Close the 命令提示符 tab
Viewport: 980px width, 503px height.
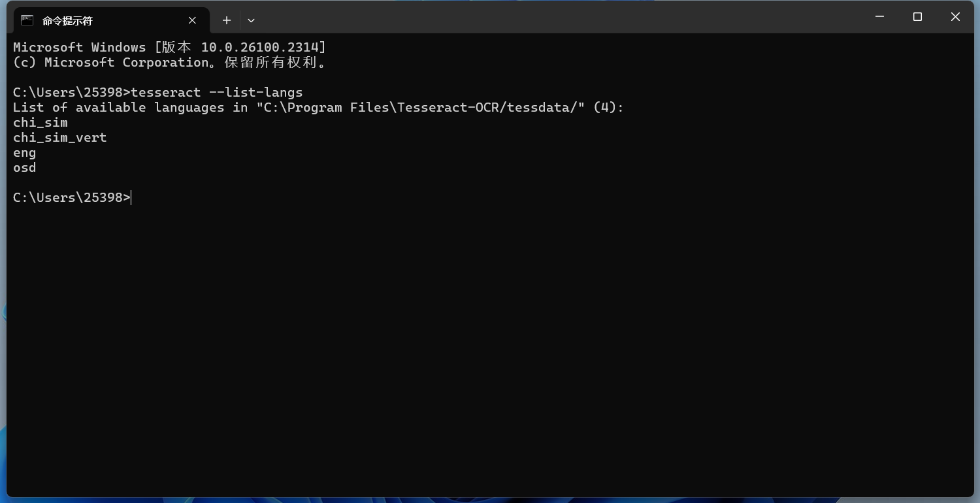coord(192,20)
